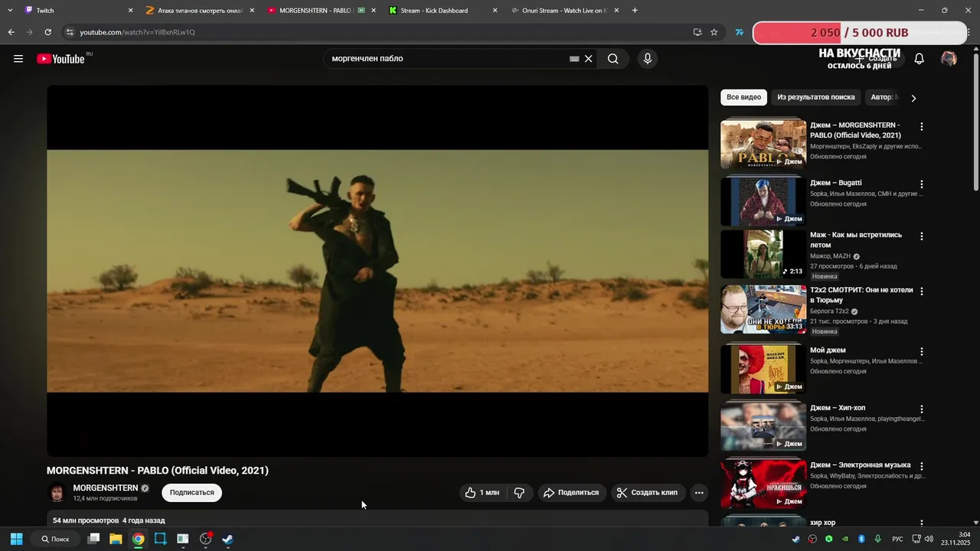980x551 pixels.
Task: Open File Explorer from the taskbar
Action: coord(116,539)
